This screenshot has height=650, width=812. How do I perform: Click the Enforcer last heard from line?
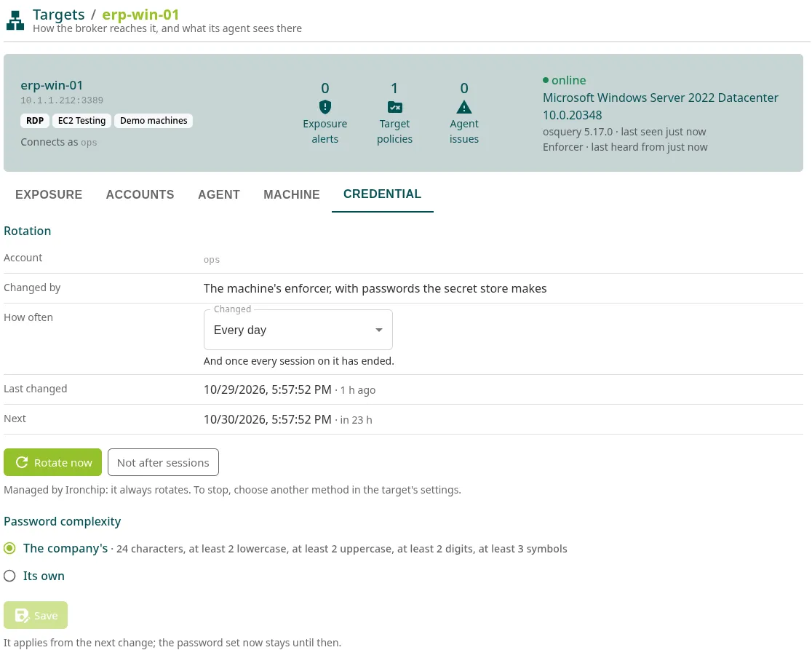coord(625,147)
